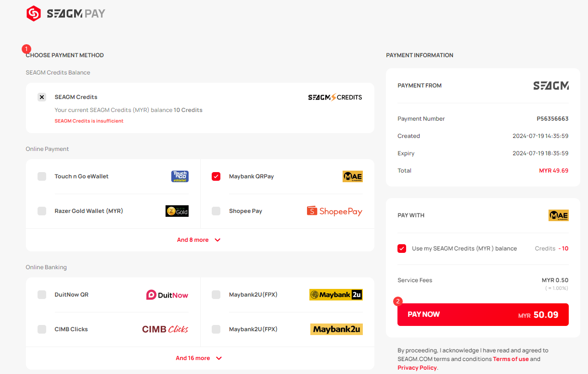Click the 'CHOOSE PAYMENT METHOD' heading
588x374 pixels.
(x=65, y=55)
